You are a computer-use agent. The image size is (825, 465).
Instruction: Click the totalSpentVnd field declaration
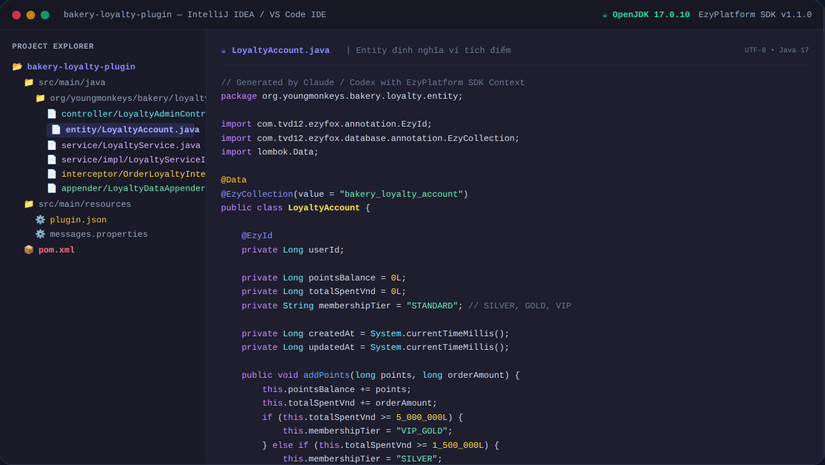coord(324,291)
